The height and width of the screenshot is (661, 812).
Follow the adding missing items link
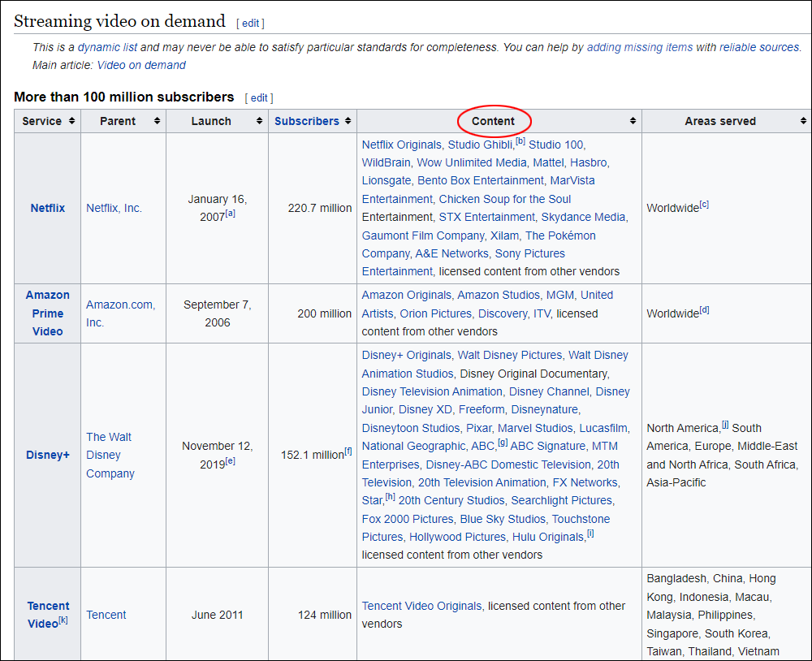click(640, 47)
